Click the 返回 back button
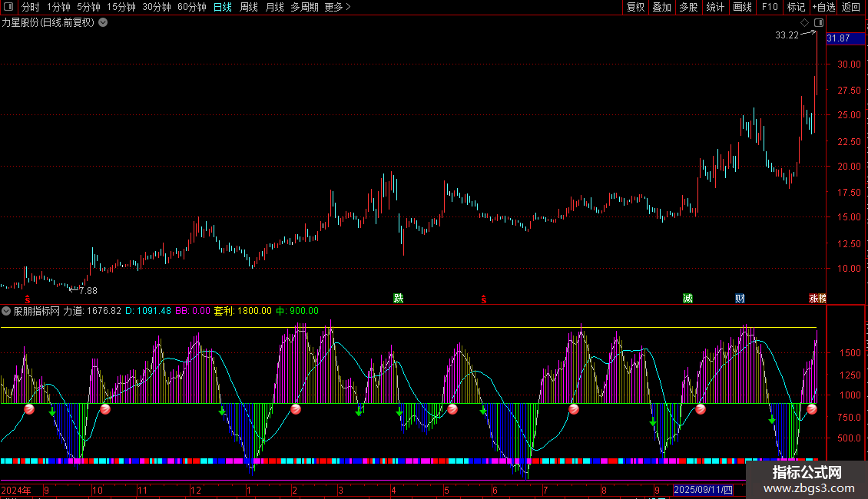The width and height of the screenshot is (868, 499). 851,7
